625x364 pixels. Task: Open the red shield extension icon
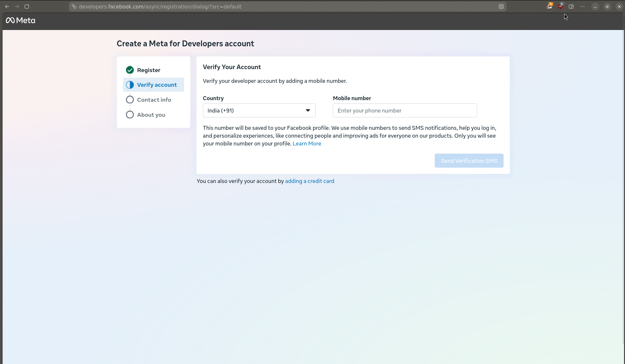tap(560, 6)
